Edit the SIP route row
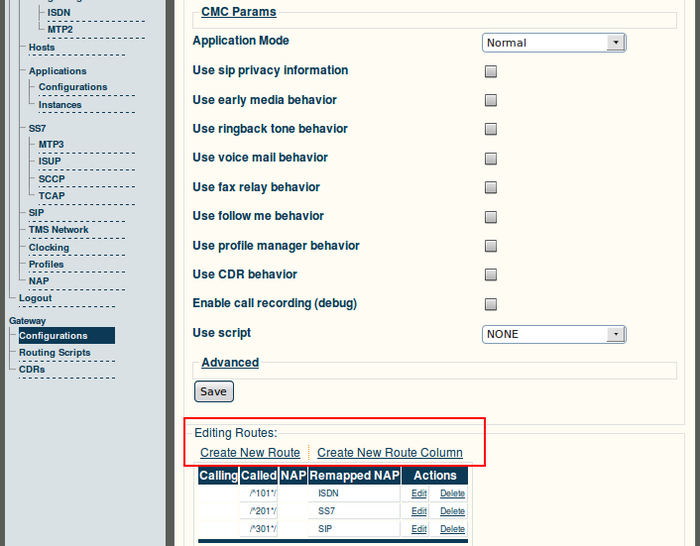Image resolution: width=700 pixels, height=546 pixels. pos(419,529)
